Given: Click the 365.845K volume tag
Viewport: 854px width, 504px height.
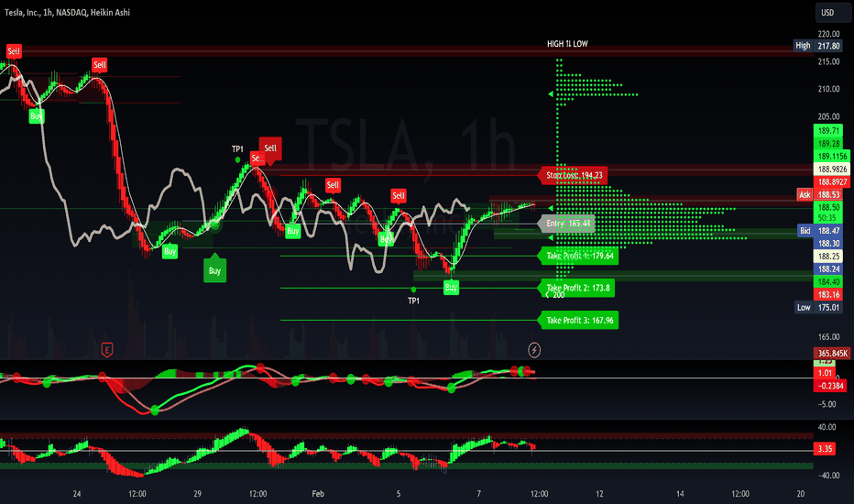Looking at the screenshot, I should pos(832,354).
